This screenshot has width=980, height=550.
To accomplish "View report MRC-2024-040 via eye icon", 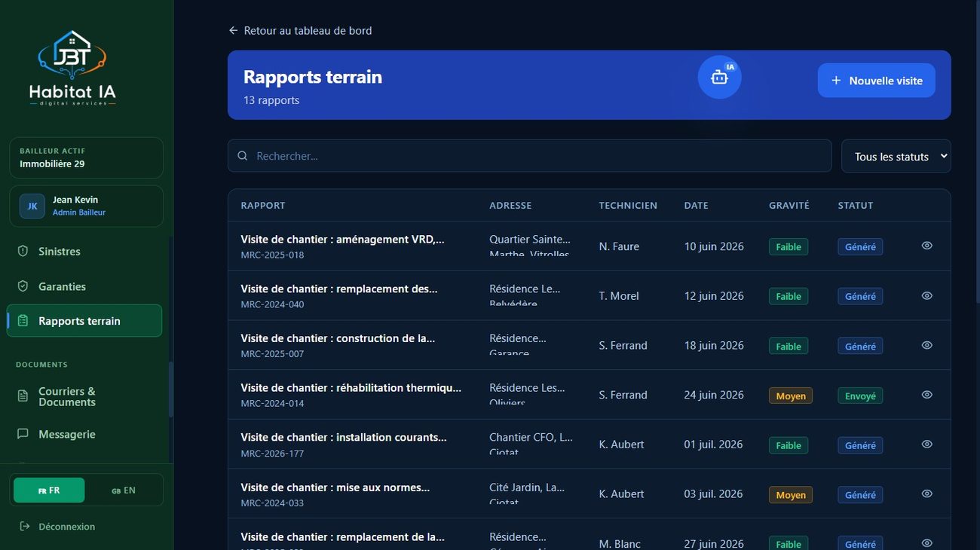I will (927, 295).
